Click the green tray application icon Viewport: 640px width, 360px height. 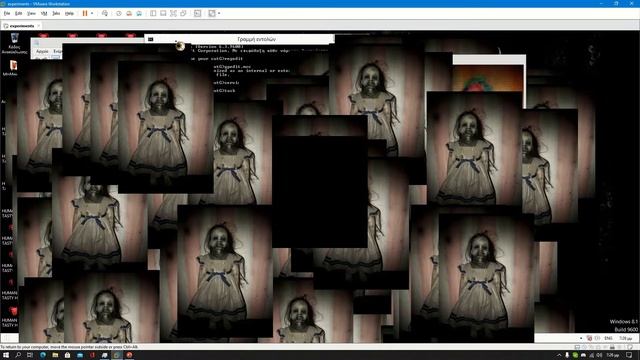tap(575, 355)
